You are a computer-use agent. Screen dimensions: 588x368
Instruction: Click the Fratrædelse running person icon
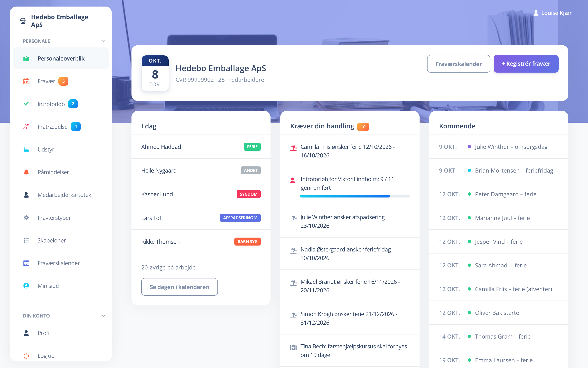click(x=26, y=127)
